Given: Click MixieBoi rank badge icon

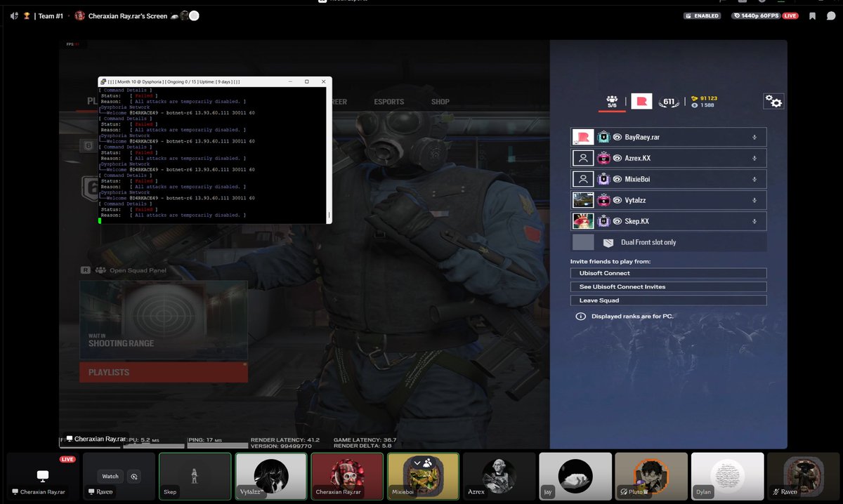Looking at the screenshot, I should click(603, 179).
